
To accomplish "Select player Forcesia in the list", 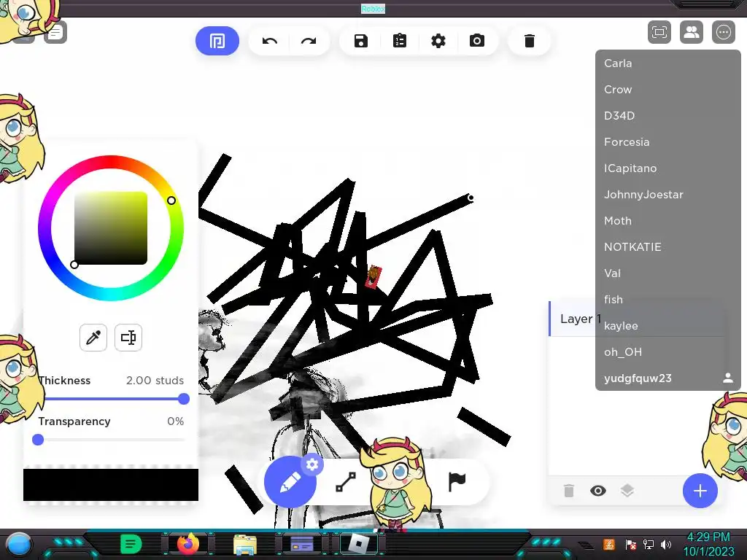I will click(667, 142).
